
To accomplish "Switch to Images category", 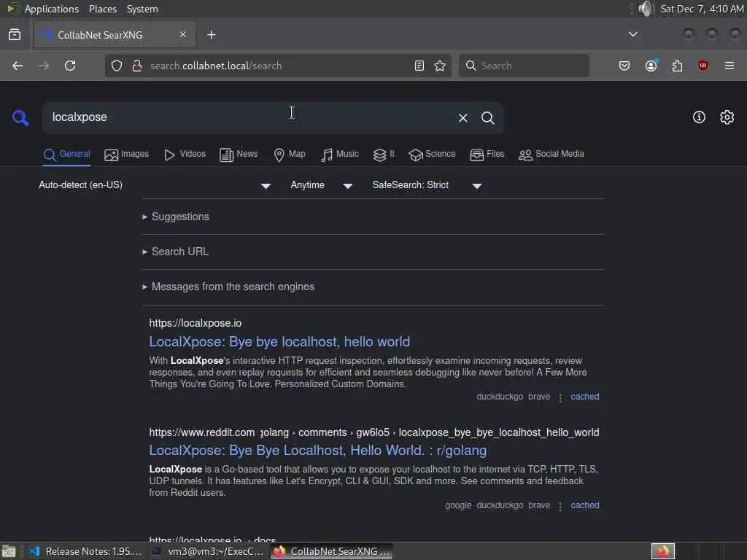I will coord(127,155).
